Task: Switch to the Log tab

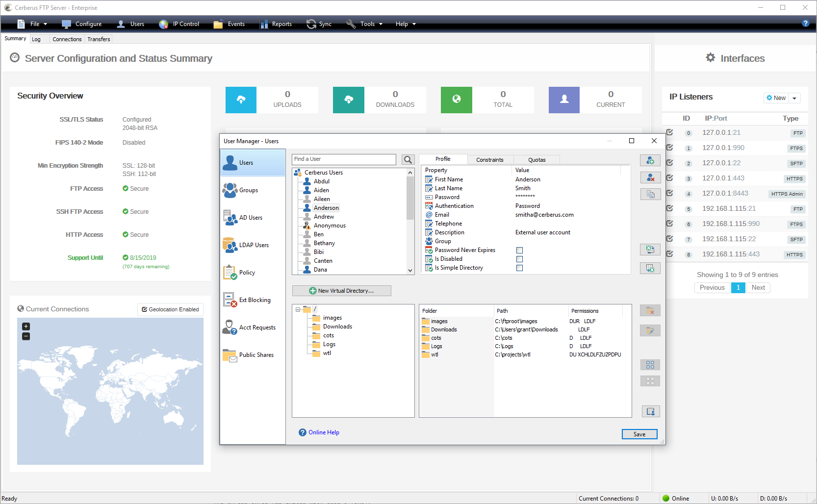Action: point(36,39)
